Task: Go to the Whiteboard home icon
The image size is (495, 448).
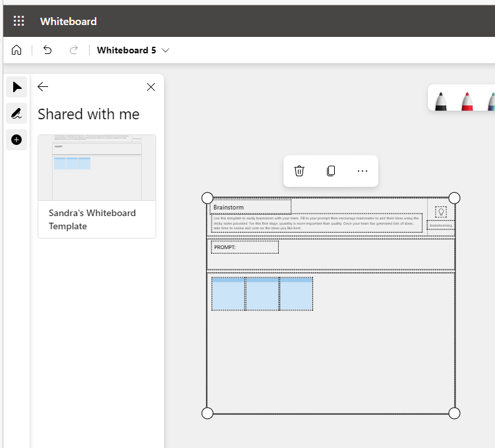Action: pos(16,50)
